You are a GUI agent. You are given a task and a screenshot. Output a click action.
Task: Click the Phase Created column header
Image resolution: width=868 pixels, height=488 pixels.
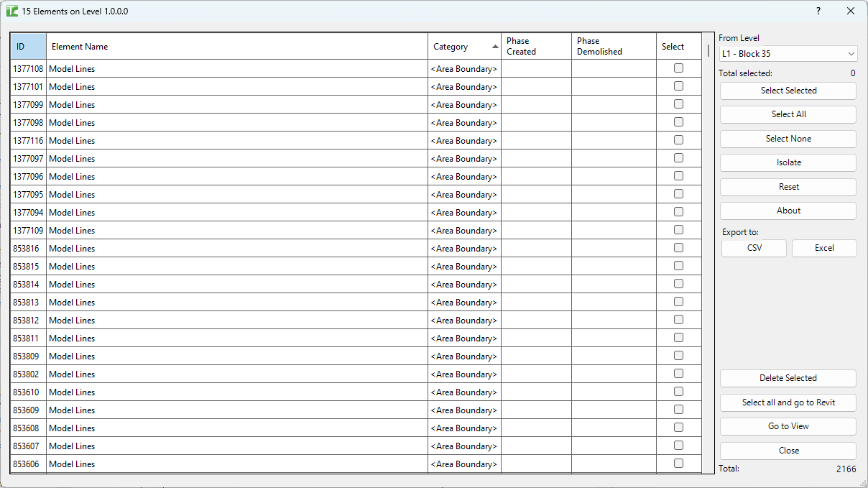536,47
